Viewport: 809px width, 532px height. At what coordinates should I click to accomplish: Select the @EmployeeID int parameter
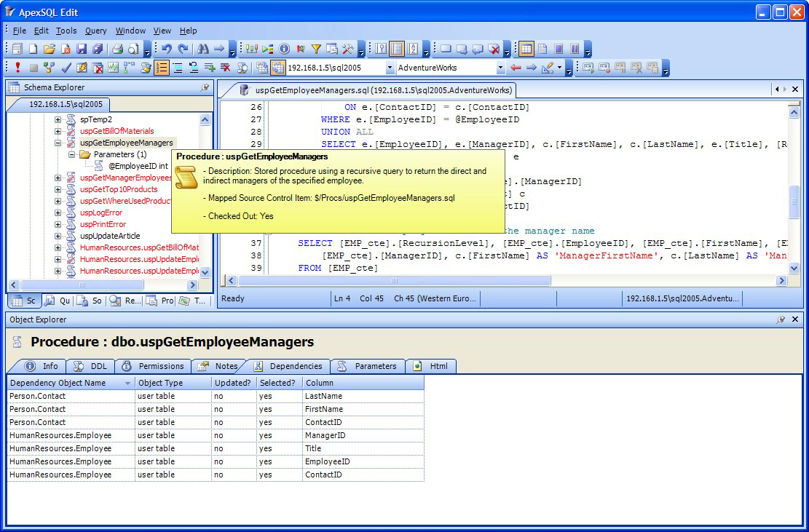click(138, 166)
